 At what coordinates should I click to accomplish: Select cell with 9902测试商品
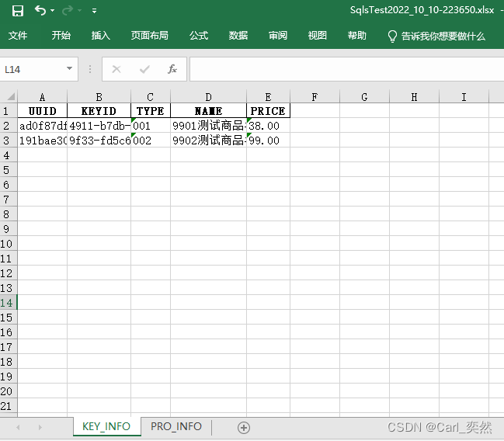click(x=209, y=141)
